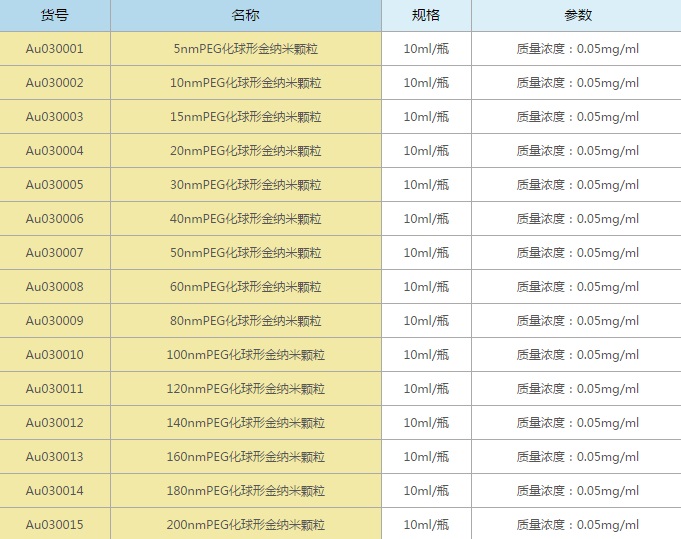Open the 100nmPEG化球形金纳米颗粒 product
This screenshot has width=681, height=539.
pyautogui.click(x=246, y=355)
